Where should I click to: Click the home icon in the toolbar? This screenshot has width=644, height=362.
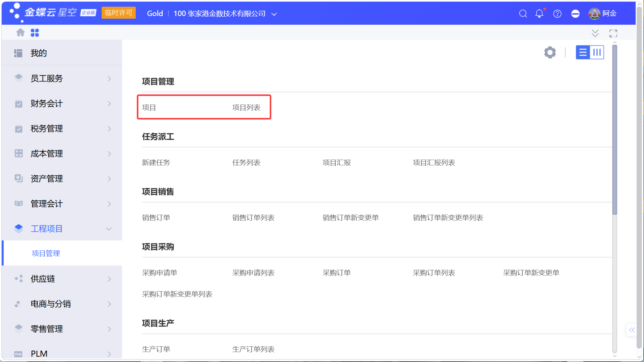click(20, 32)
